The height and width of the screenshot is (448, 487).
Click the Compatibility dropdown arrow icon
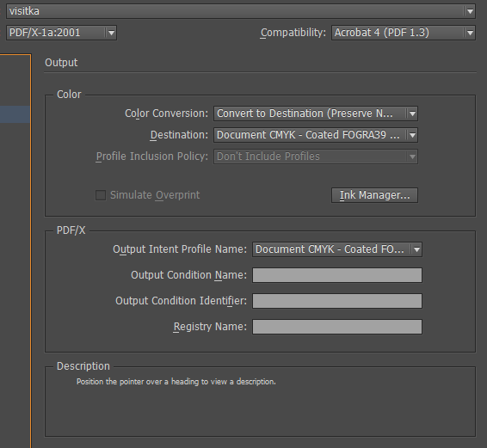(470, 33)
